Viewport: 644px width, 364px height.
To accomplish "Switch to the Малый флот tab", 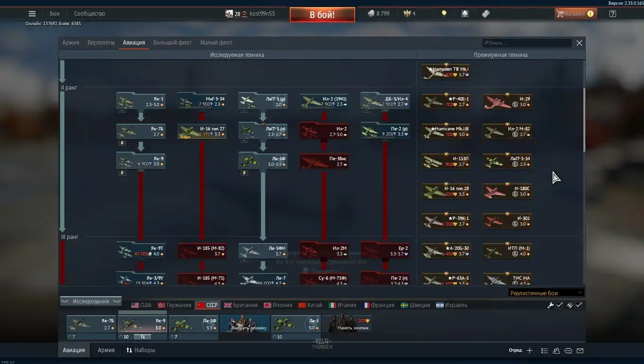I will point(216,43).
